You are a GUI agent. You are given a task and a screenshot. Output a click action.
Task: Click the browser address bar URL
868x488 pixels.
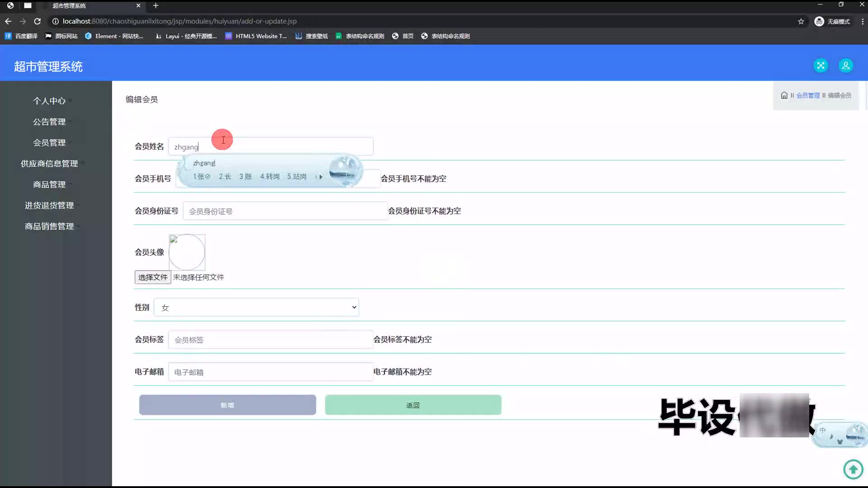(x=179, y=21)
